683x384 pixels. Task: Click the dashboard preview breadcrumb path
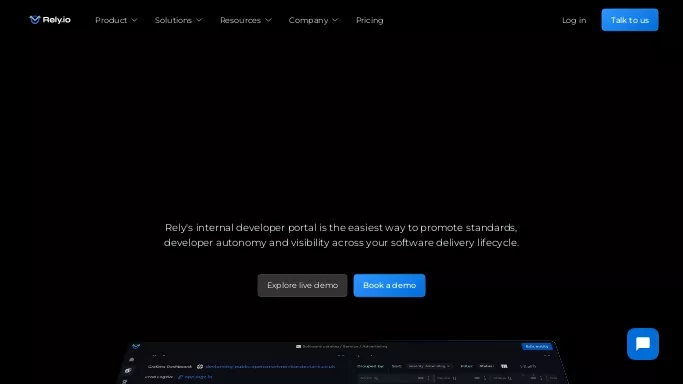(x=342, y=347)
